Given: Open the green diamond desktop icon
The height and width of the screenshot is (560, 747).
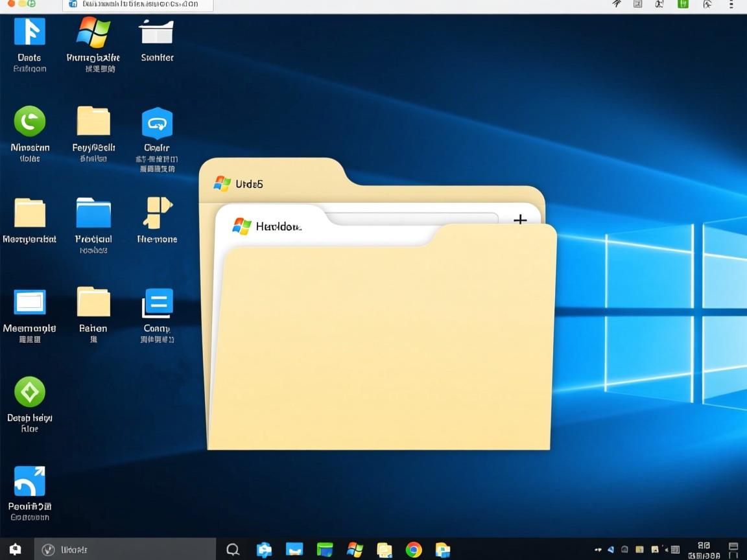Looking at the screenshot, I should [x=30, y=391].
